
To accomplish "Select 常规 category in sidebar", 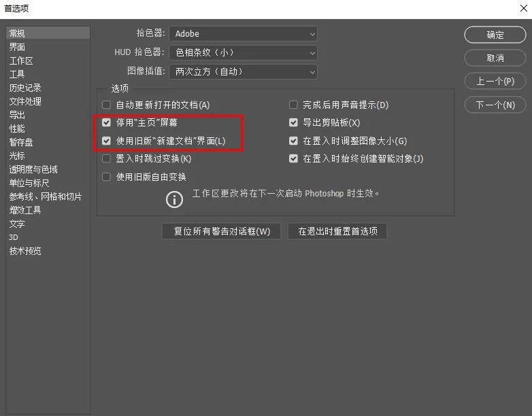I will click(x=48, y=33).
